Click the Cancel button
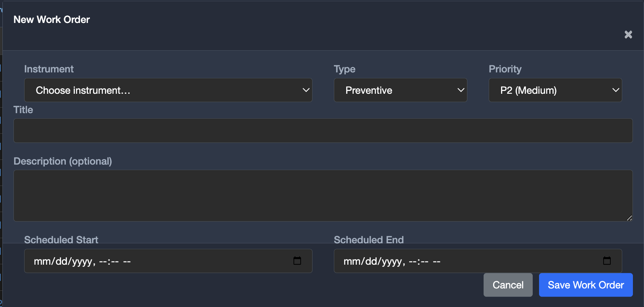 (508, 285)
